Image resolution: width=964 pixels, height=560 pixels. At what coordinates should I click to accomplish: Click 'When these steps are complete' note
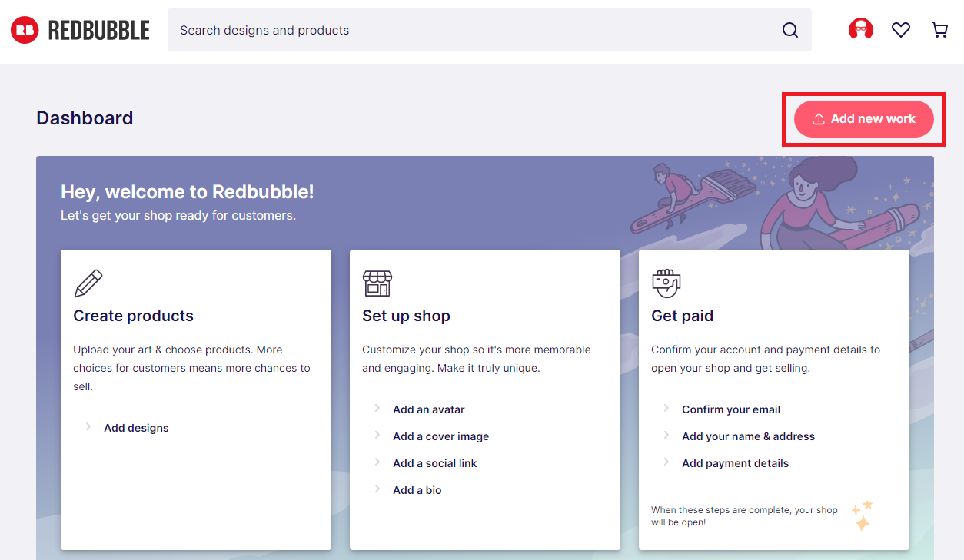coord(744,516)
